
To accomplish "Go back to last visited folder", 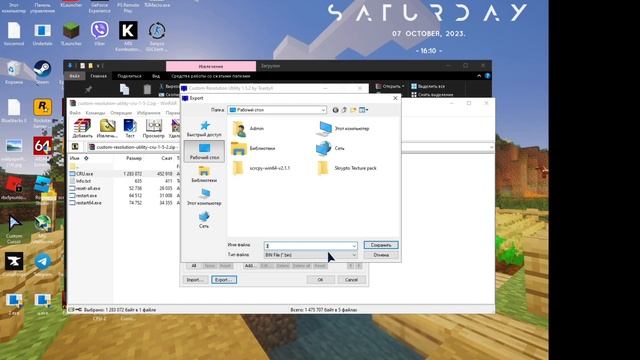I will tap(336, 110).
